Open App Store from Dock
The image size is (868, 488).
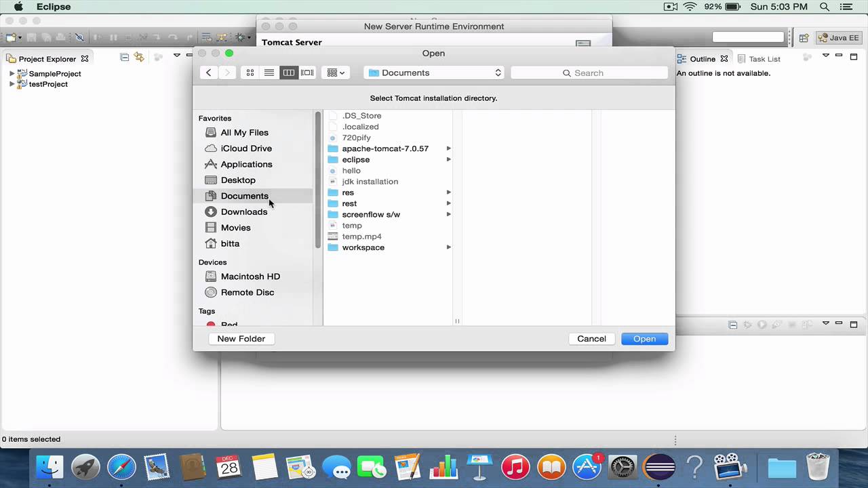point(587,467)
